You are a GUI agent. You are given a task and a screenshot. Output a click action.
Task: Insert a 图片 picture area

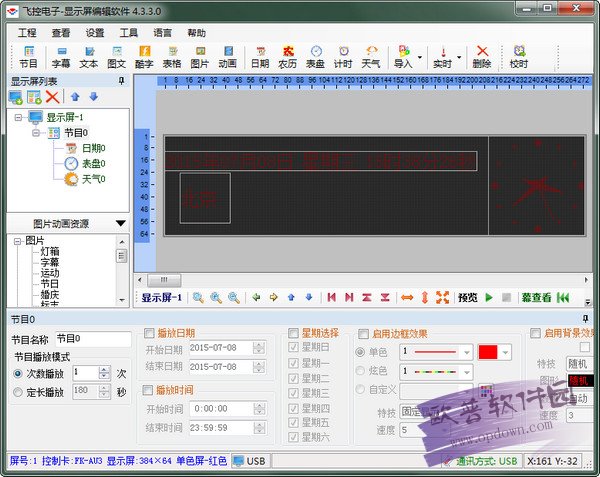(200, 57)
